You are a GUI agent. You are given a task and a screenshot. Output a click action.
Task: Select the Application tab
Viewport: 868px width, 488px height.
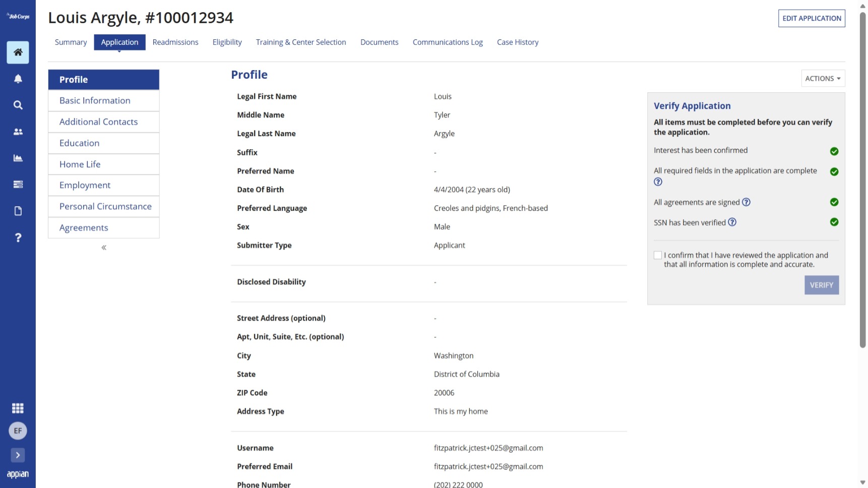tap(119, 42)
